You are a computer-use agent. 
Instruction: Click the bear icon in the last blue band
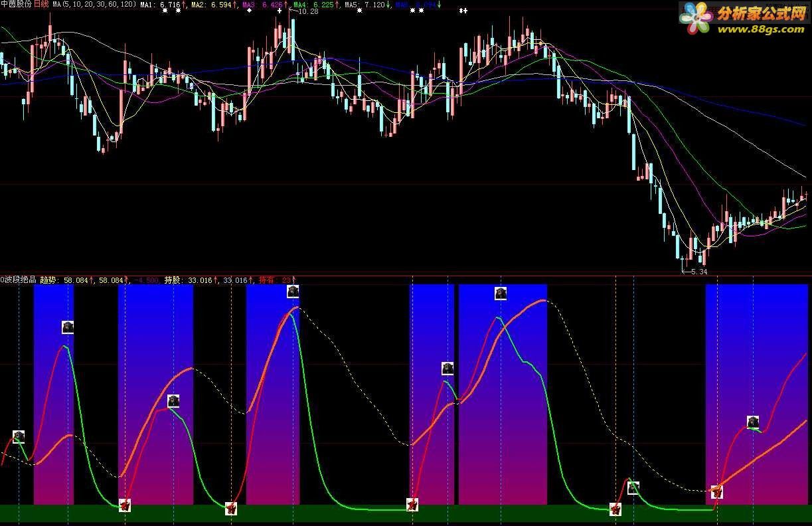[752, 422]
